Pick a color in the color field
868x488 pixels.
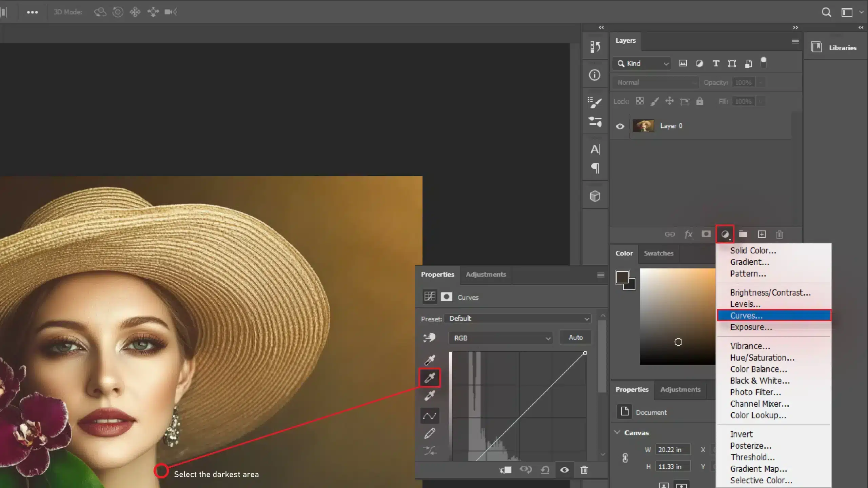pos(677,316)
